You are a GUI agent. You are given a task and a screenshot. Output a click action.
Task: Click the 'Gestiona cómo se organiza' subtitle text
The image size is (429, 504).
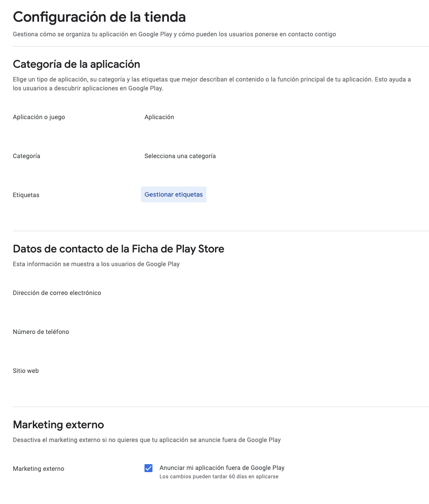tap(174, 34)
